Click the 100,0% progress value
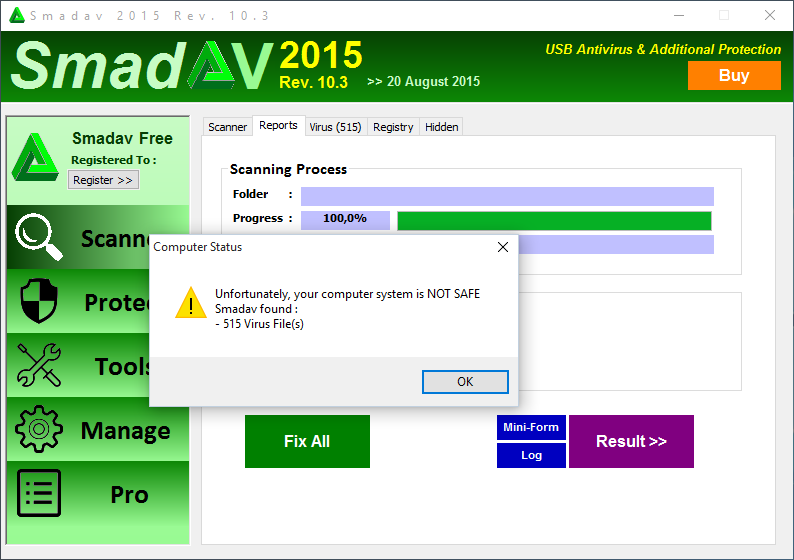 [x=345, y=220]
